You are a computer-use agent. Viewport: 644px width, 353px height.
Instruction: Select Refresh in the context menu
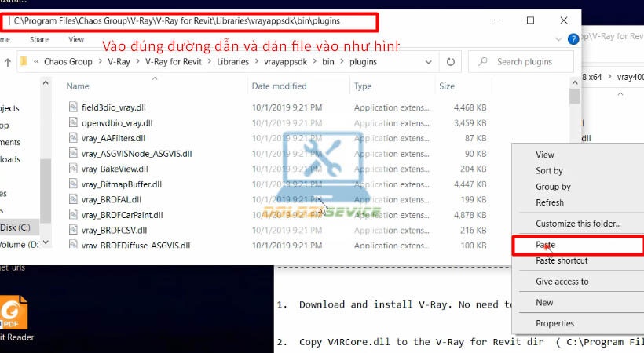click(x=550, y=202)
